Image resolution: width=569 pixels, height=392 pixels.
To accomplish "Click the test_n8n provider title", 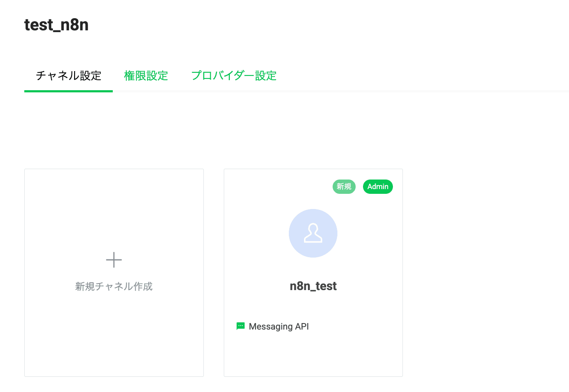I will (56, 25).
